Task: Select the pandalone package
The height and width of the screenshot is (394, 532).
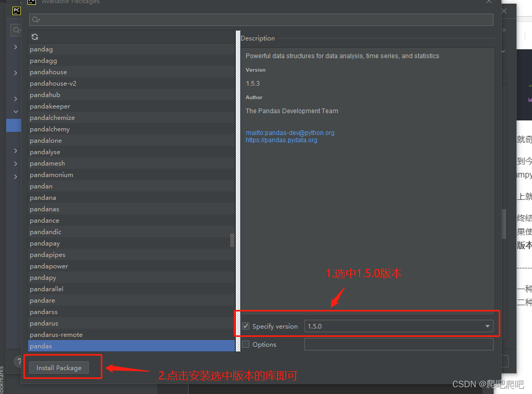Action: pos(131,140)
